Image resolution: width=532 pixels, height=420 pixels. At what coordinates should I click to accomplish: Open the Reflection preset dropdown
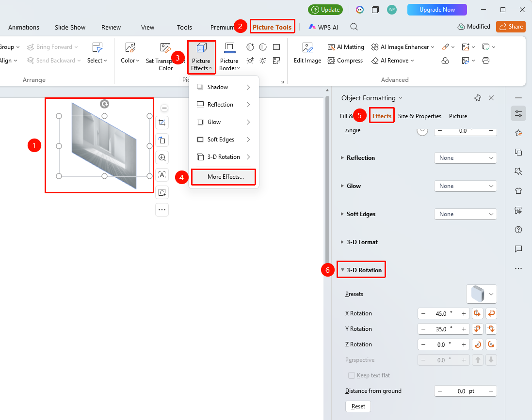[465, 157]
